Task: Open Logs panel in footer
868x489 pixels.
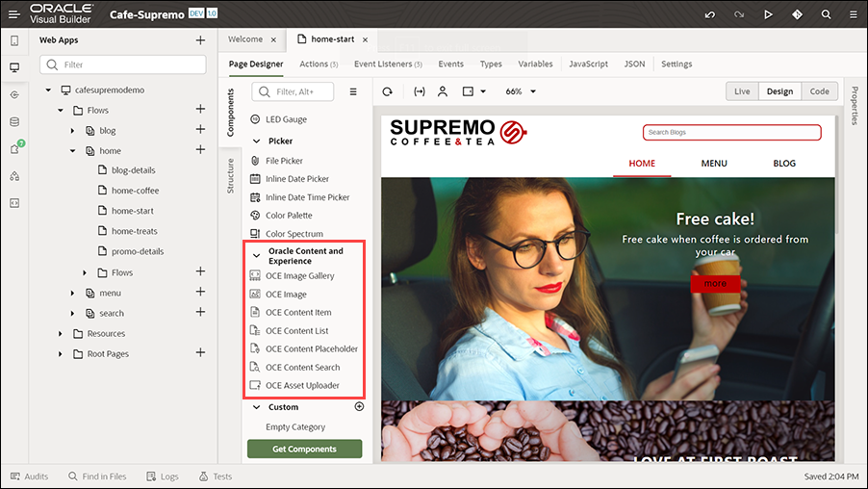Action: [163, 476]
